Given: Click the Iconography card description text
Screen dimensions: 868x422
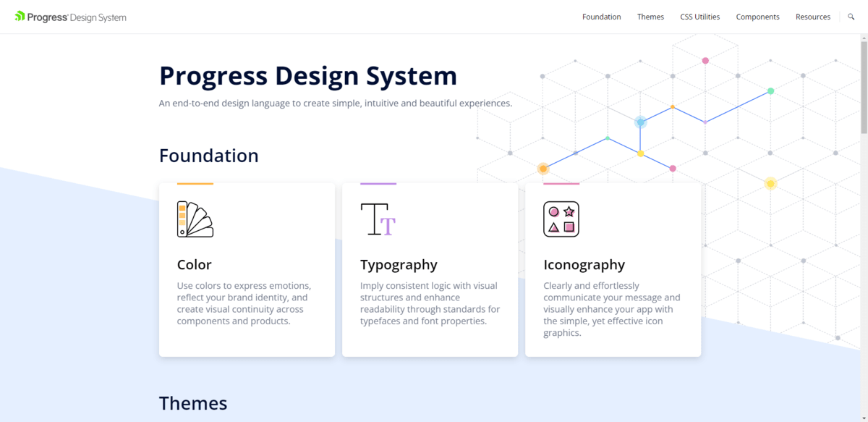Looking at the screenshot, I should tap(612, 309).
